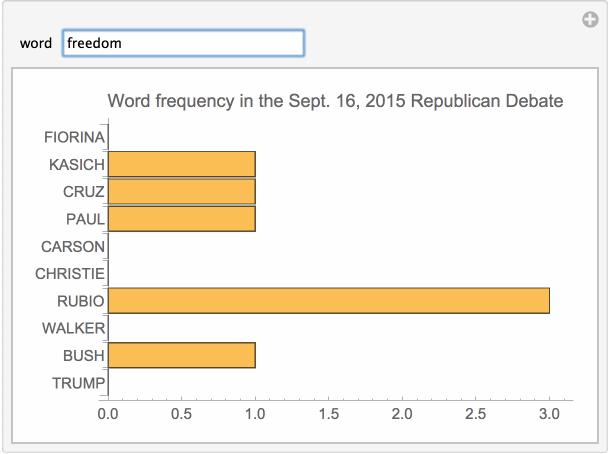
Task: Click the CRUZ bar in the chart
Action: 181,191
